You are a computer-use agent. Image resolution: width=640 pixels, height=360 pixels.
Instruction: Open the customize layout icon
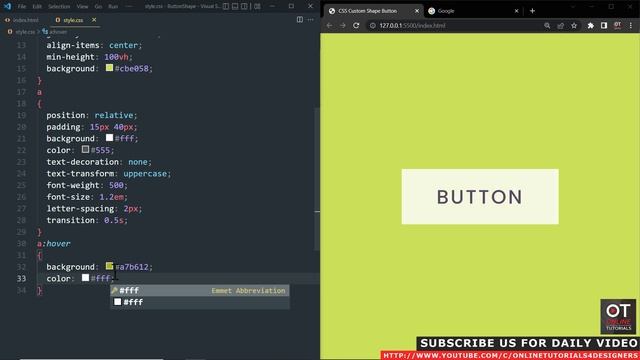pos(257,6)
